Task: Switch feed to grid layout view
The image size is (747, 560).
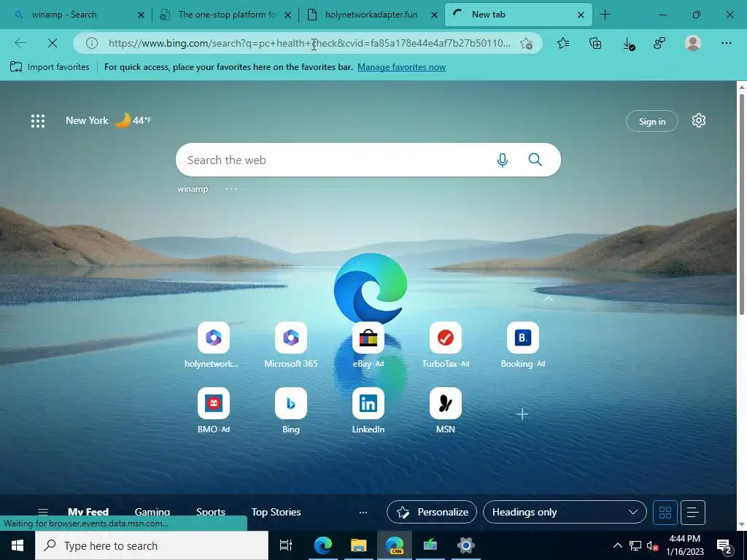Action: (x=665, y=513)
